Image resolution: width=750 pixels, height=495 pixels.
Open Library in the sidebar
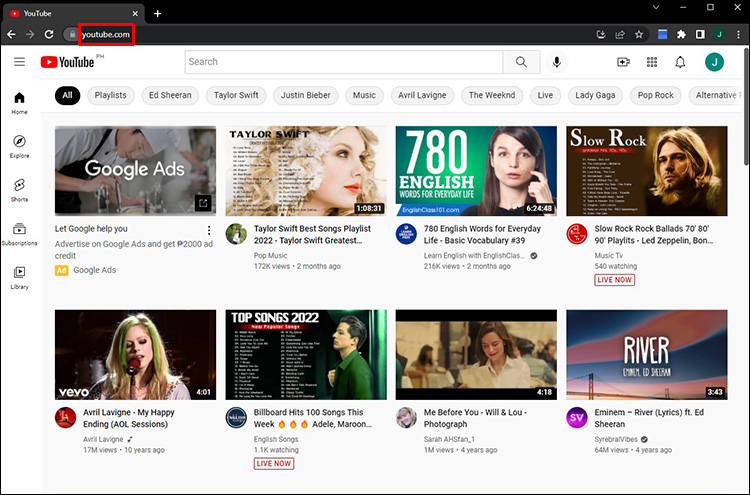point(19,277)
